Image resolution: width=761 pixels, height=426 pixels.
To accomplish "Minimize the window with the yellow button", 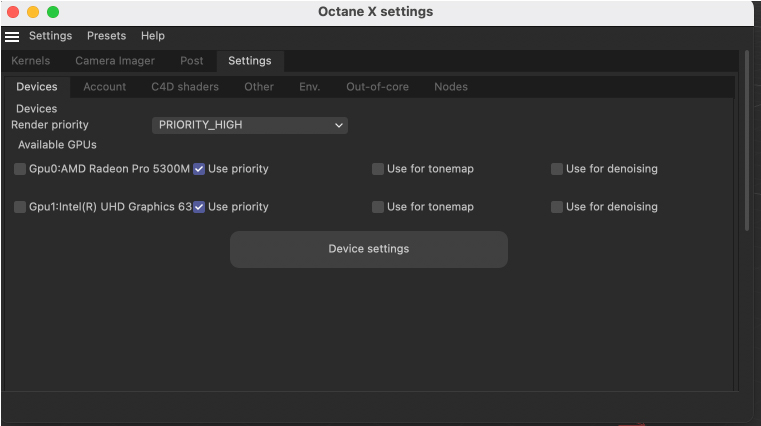I will 33,12.
